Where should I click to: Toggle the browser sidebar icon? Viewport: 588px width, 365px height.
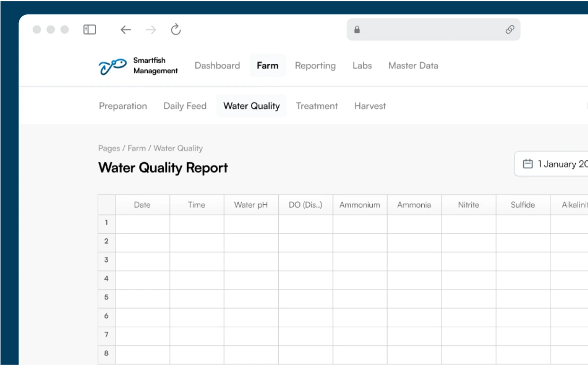[90, 30]
